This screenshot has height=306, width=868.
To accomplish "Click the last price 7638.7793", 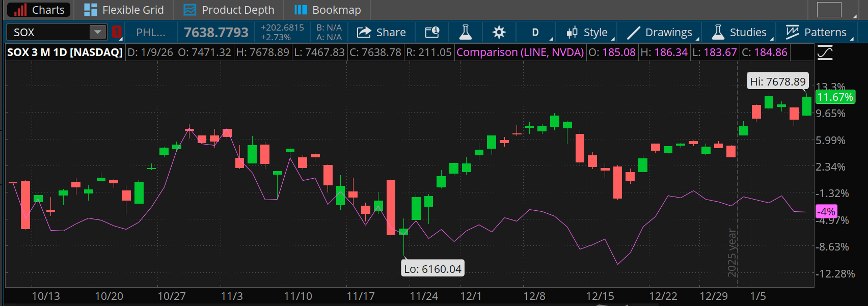I will (216, 33).
